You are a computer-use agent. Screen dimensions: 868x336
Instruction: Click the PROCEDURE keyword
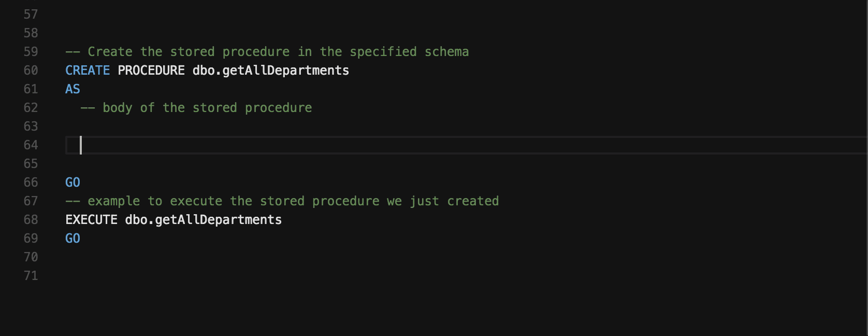click(x=151, y=71)
